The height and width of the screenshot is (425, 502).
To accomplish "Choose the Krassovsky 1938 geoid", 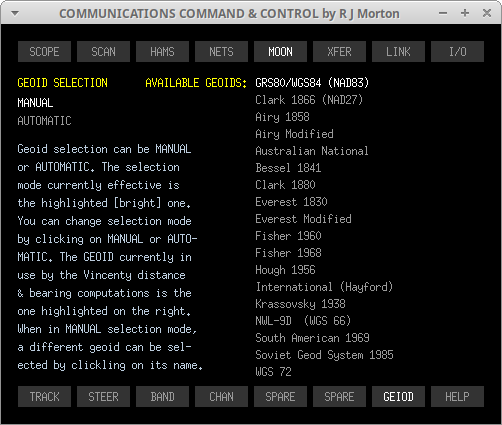I will click(x=300, y=304).
